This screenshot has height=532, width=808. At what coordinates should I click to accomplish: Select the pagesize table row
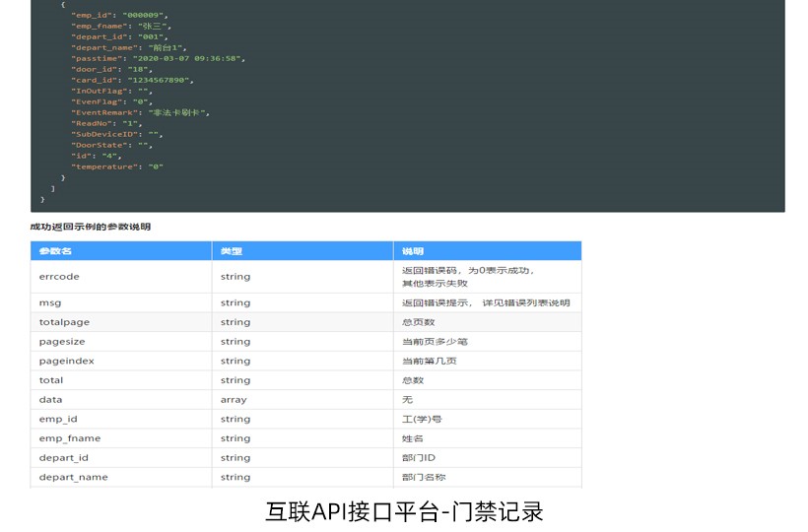click(x=305, y=342)
